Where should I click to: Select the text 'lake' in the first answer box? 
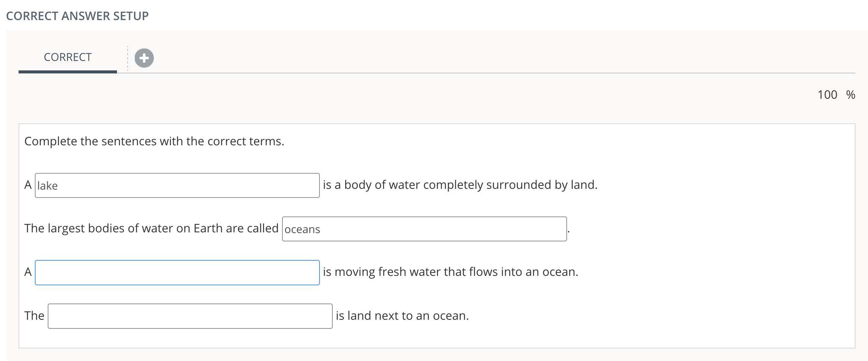click(48, 185)
